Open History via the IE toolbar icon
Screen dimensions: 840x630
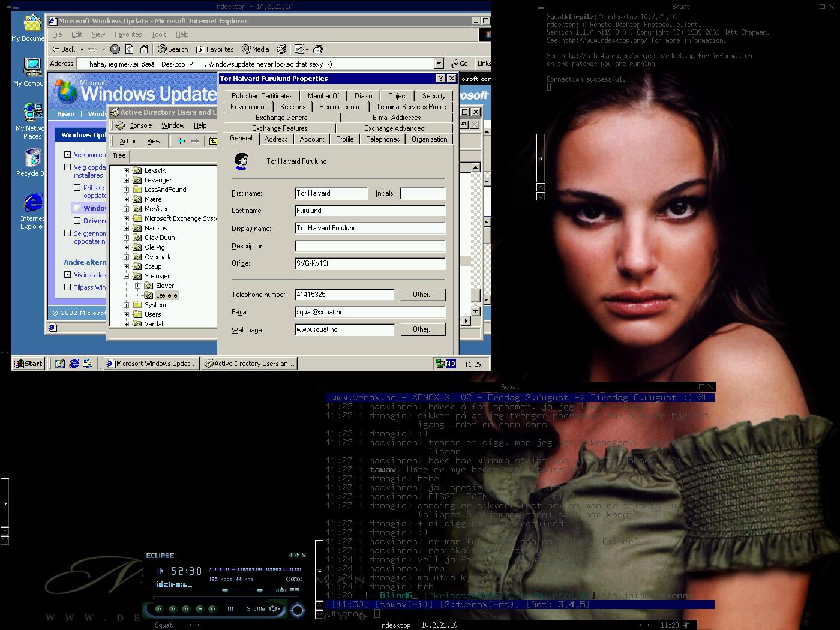281,49
